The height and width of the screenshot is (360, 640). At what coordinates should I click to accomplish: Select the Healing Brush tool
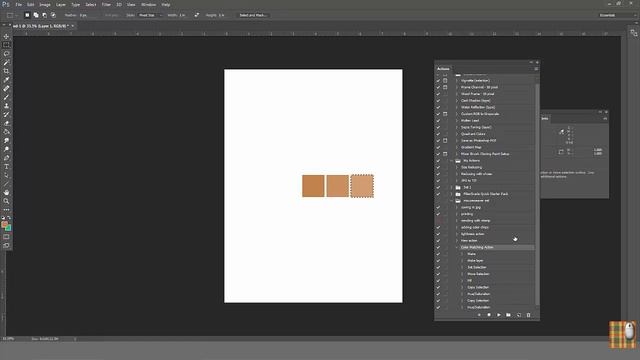pos(6,88)
